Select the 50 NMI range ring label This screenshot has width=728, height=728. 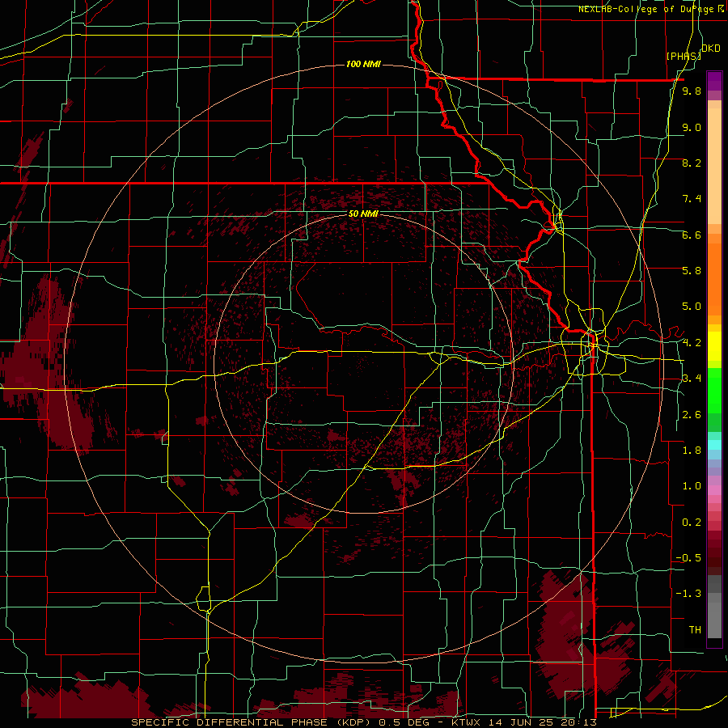363,214
